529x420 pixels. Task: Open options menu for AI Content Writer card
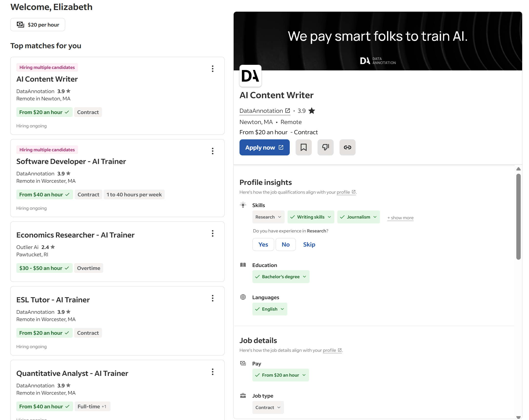click(212, 69)
